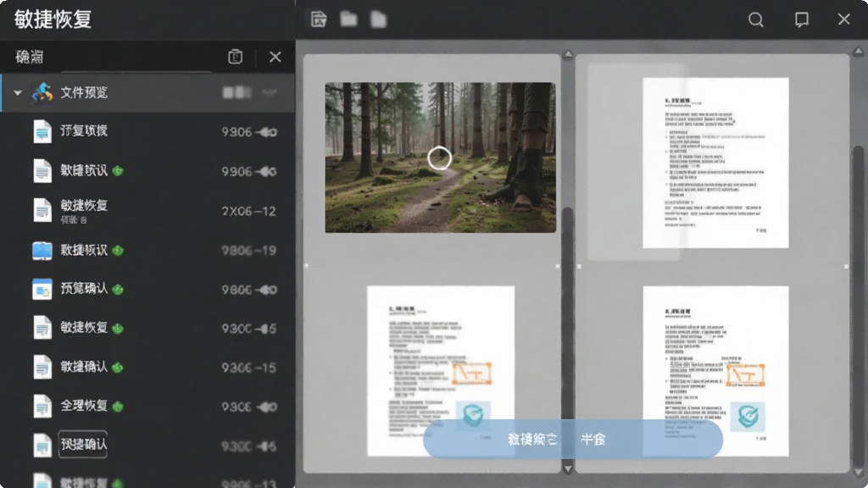Image resolution: width=868 pixels, height=488 pixels.
Task: Click the blue window icon beside 预览确认
Action: tap(42, 290)
